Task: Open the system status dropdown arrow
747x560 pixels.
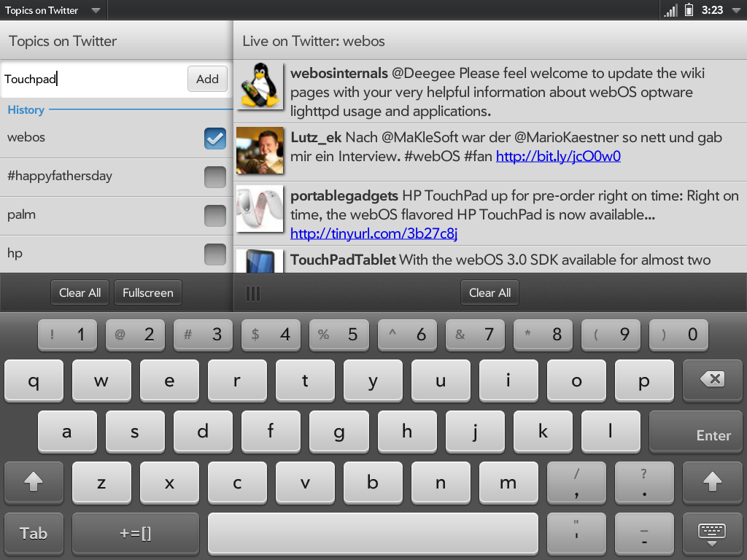Action: [737, 10]
